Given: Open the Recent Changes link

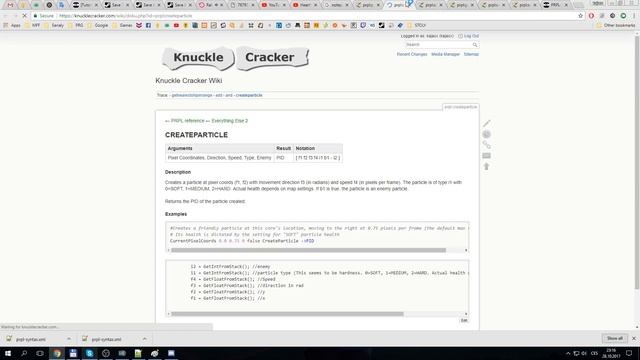Looking at the screenshot, I should pos(412,54).
